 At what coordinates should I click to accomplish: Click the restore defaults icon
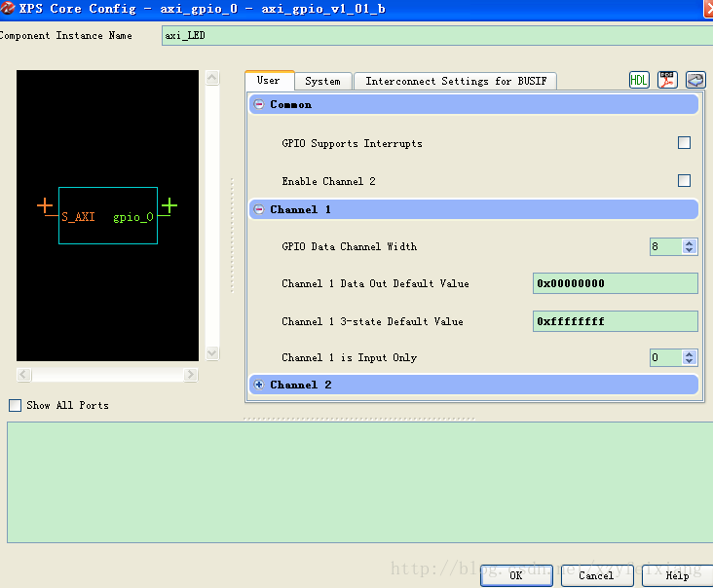pos(695,80)
